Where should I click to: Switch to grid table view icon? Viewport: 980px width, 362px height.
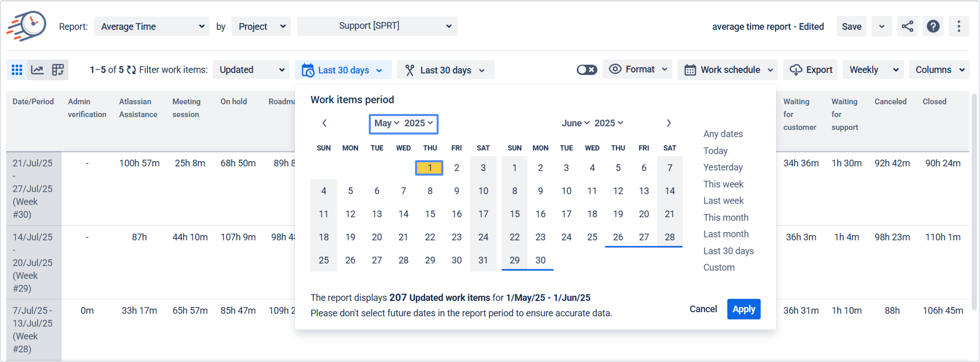(x=17, y=70)
